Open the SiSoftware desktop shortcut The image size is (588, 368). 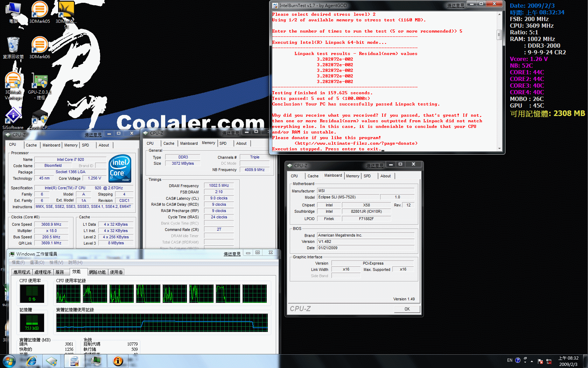pos(13,118)
